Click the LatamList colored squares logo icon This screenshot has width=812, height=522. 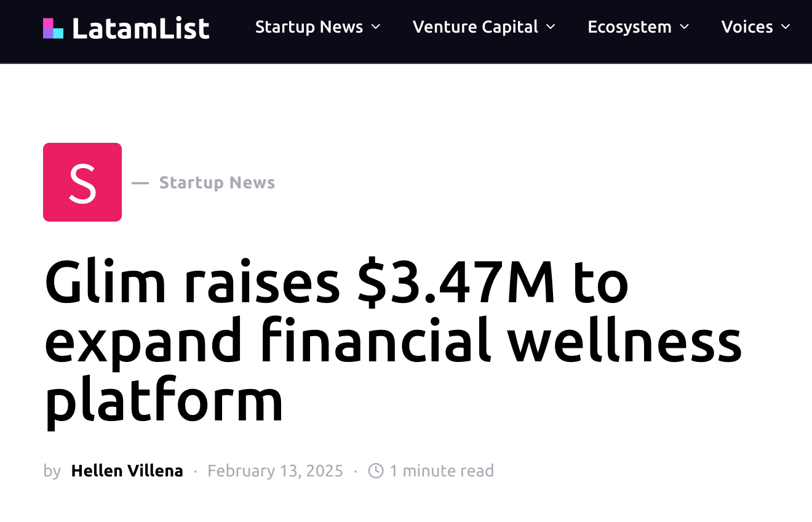coord(53,28)
